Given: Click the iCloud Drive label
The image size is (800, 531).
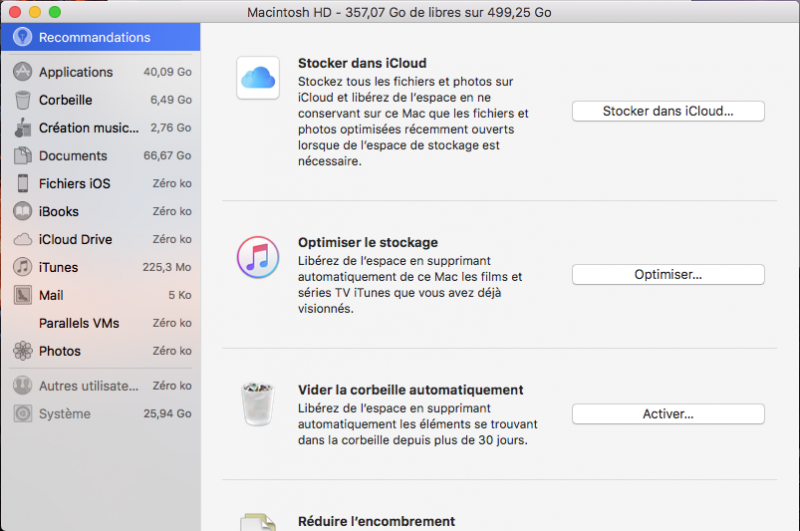Looking at the screenshot, I should point(76,239).
